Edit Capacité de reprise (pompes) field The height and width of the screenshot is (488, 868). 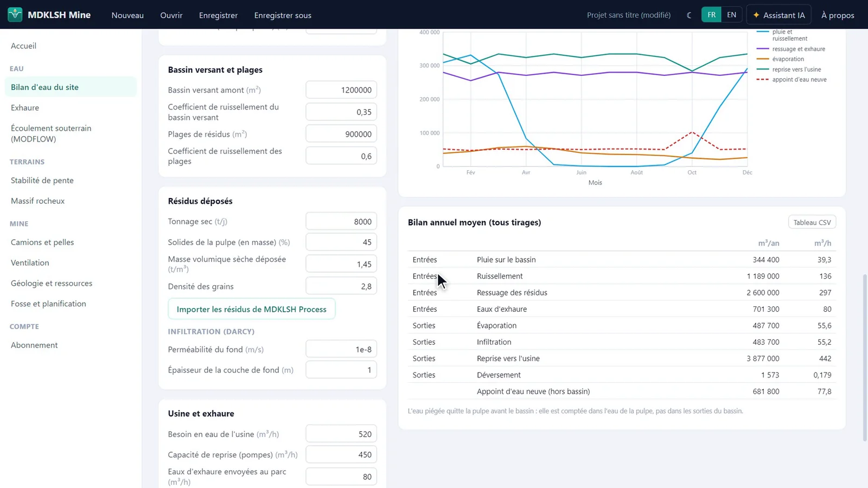(341, 454)
